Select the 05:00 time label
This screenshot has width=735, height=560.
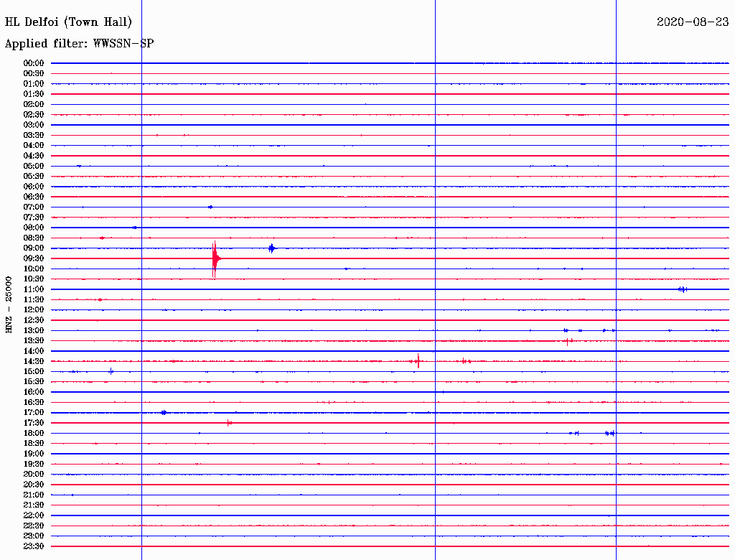[x=34, y=166]
